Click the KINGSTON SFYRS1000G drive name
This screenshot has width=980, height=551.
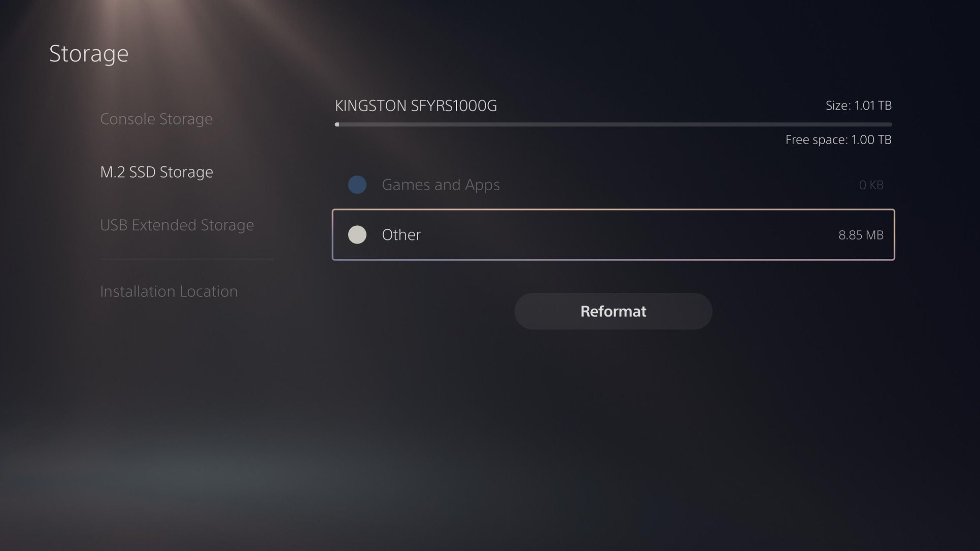416,106
